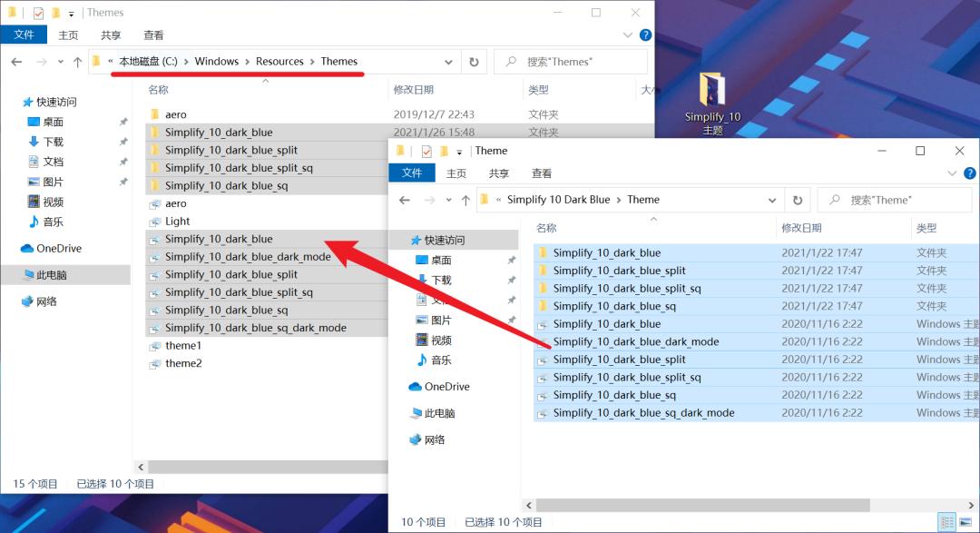
Task: Click the horizontal scrollbar in Theme window
Action: pos(697,505)
